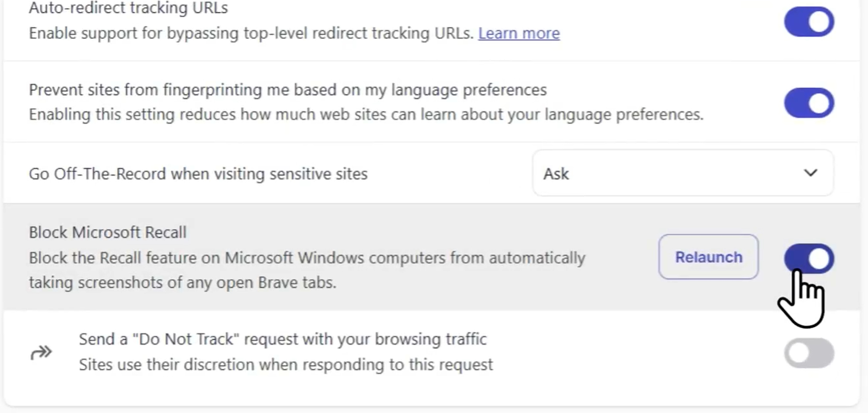Image resolution: width=868 pixels, height=413 pixels.
Task: Click the Sites use their discretion description
Action: tap(286, 365)
